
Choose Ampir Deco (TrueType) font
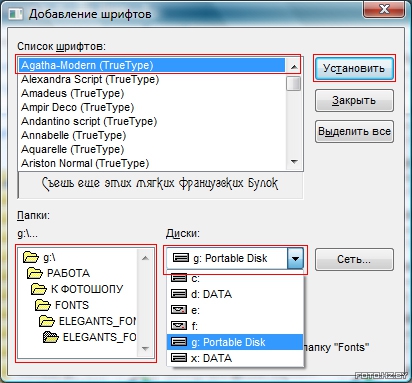pos(152,107)
